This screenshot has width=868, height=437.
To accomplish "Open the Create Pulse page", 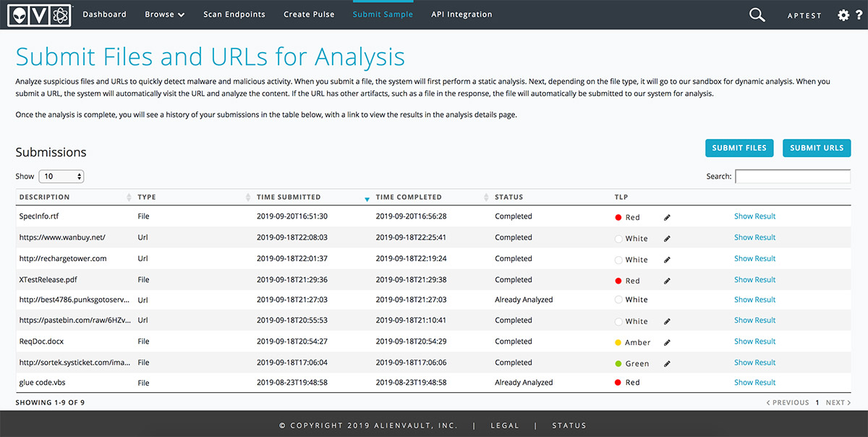I will 309,14.
